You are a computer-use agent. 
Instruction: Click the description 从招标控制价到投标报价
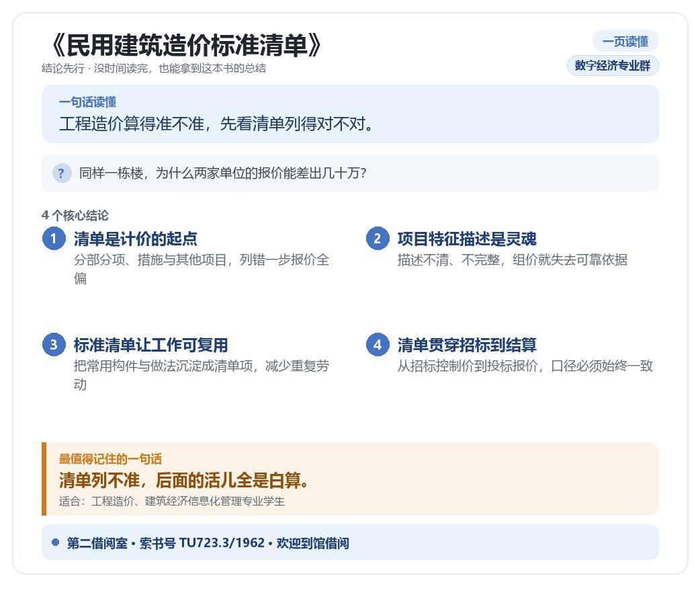pyautogui.click(x=525, y=366)
